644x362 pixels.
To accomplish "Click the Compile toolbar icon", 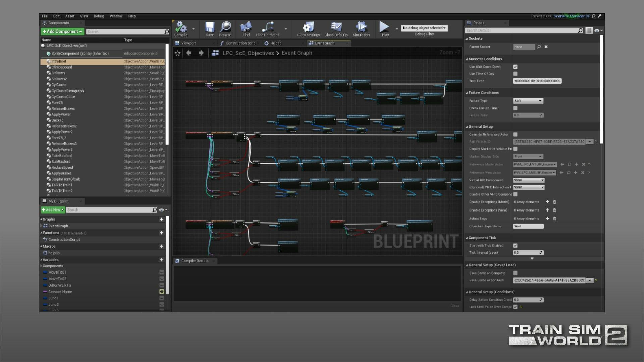I will point(181,27).
